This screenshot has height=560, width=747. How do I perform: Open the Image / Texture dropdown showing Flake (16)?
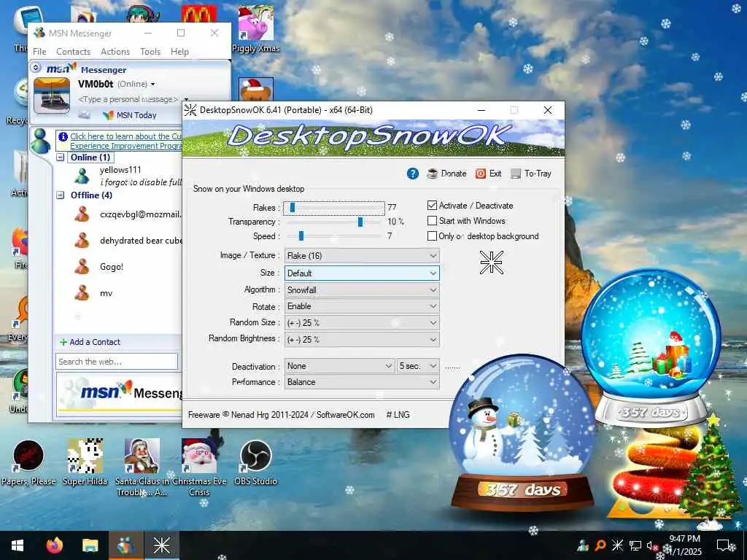[x=362, y=256]
